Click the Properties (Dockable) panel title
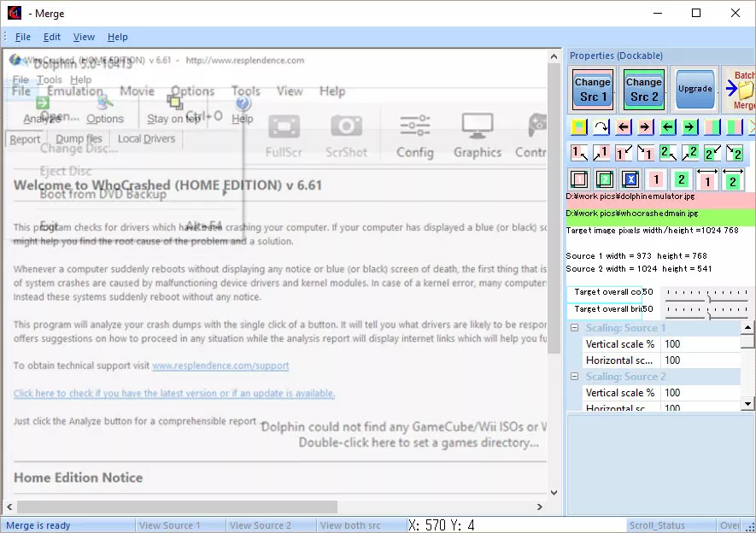The width and height of the screenshot is (756, 533). (x=616, y=56)
